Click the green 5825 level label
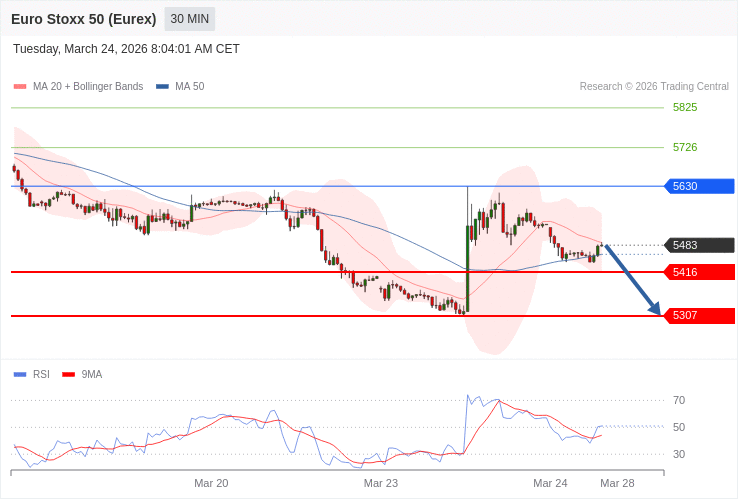 685,107
